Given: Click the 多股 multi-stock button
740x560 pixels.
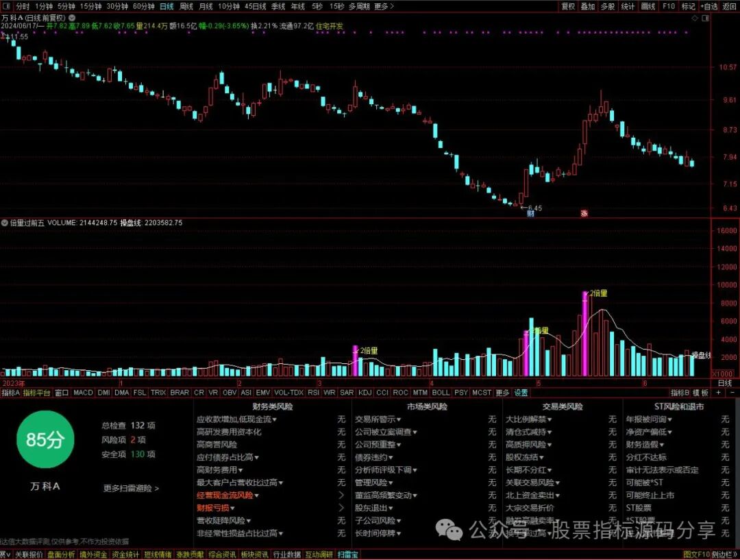Looking at the screenshot, I should [608, 6].
